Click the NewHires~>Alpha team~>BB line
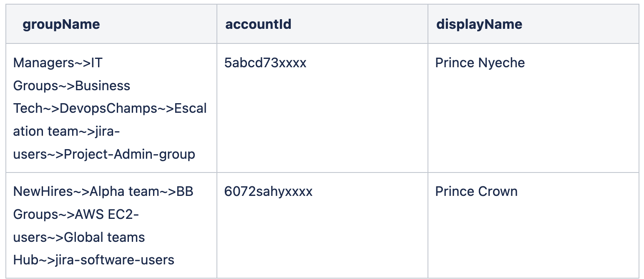The image size is (644, 279). pyautogui.click(x=103, y=191)
